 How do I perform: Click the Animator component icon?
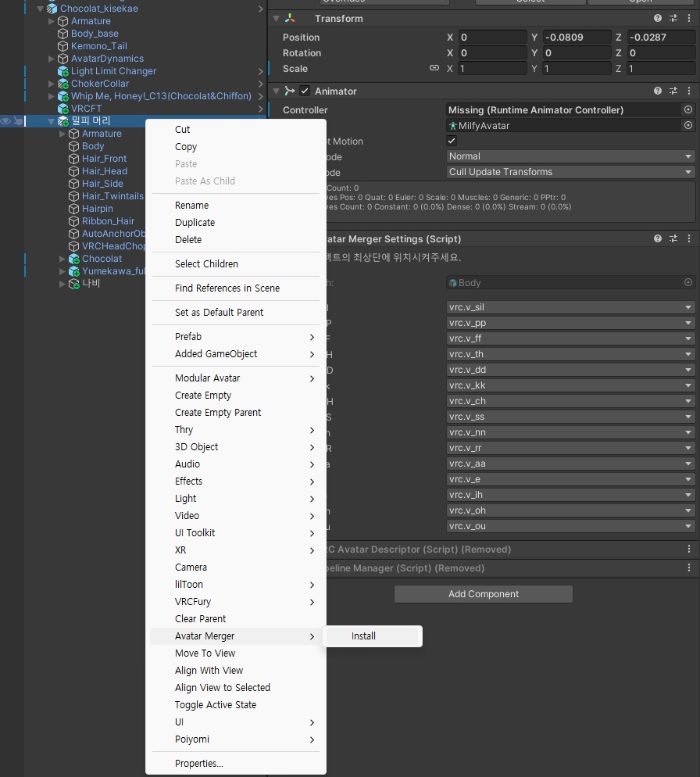290,91
